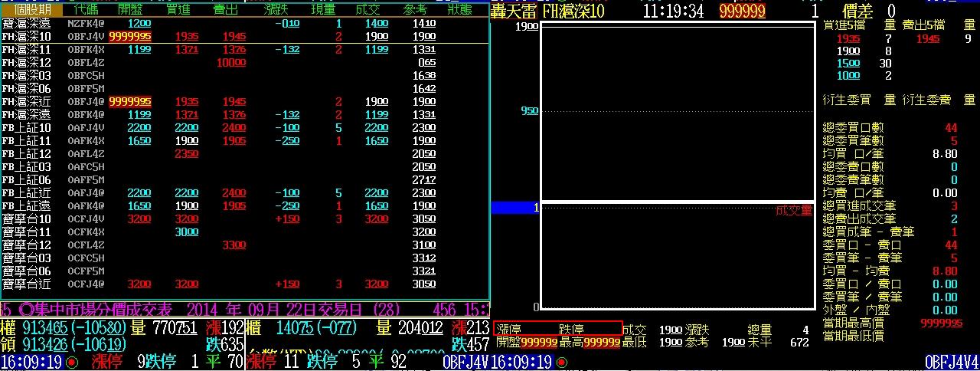
Task: Click the 10000 ask price for FH滬深12
Action: click(231, 62)
